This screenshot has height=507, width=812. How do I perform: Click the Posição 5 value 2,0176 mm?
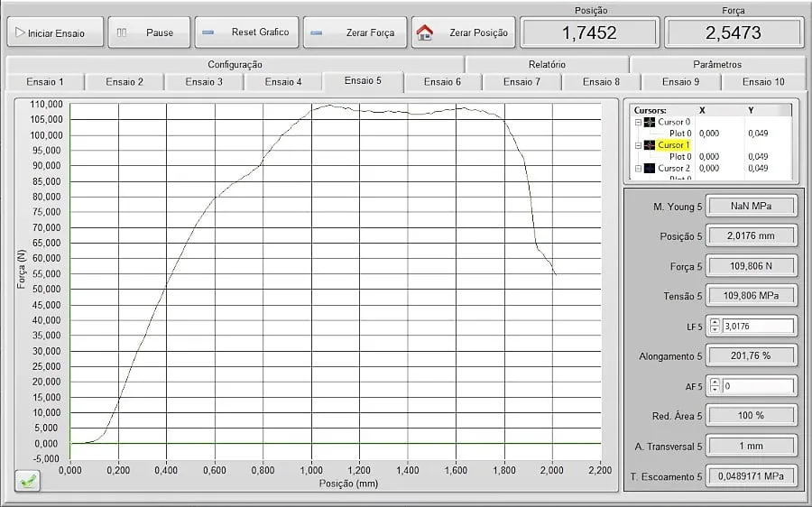tap(751, 236)
